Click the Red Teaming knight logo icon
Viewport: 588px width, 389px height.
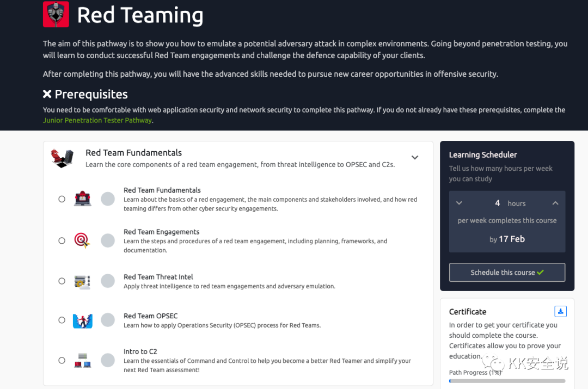(56, 14)
